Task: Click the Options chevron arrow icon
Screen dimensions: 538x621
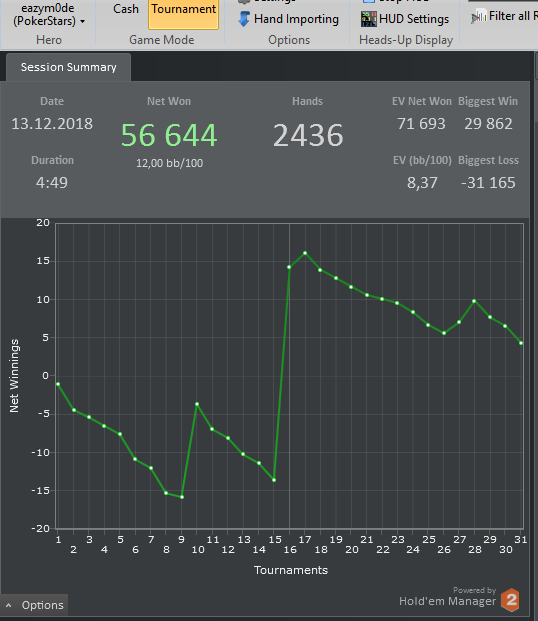Action: pos(9,605)
